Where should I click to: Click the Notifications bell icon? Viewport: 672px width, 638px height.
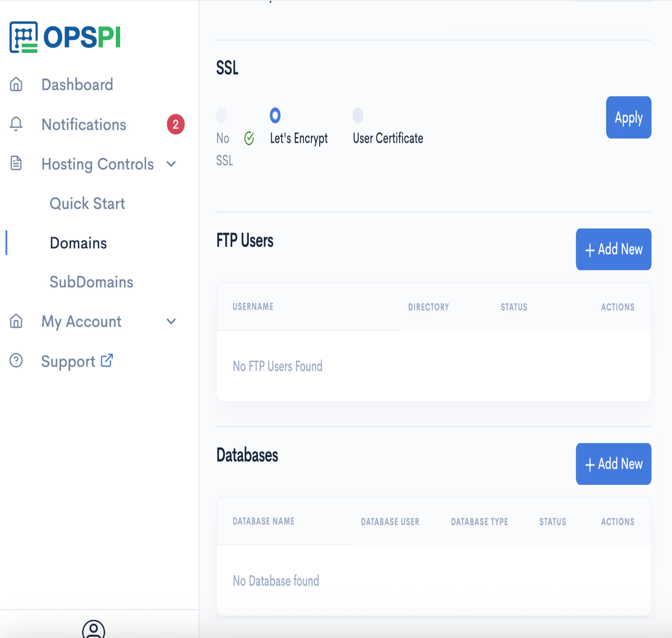coord(16,124)
